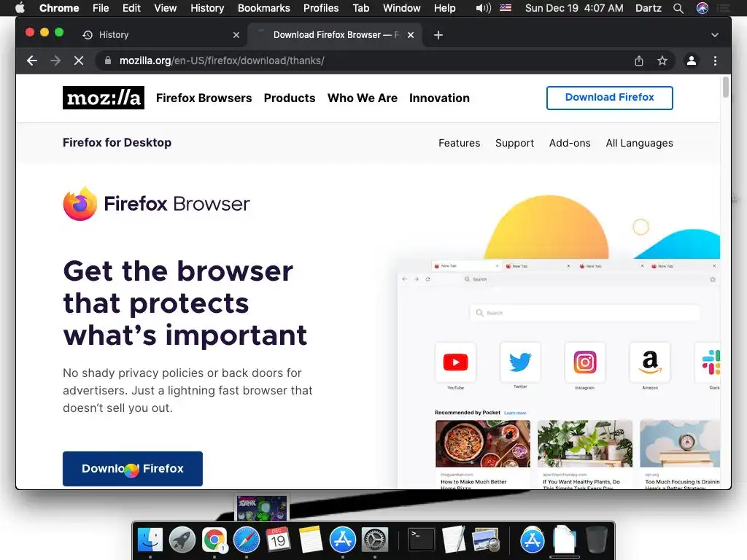The width and height of the screenshot is (747, 560).
Task: Open a new tab with the plus icon
Action: [x=438, y=35]
